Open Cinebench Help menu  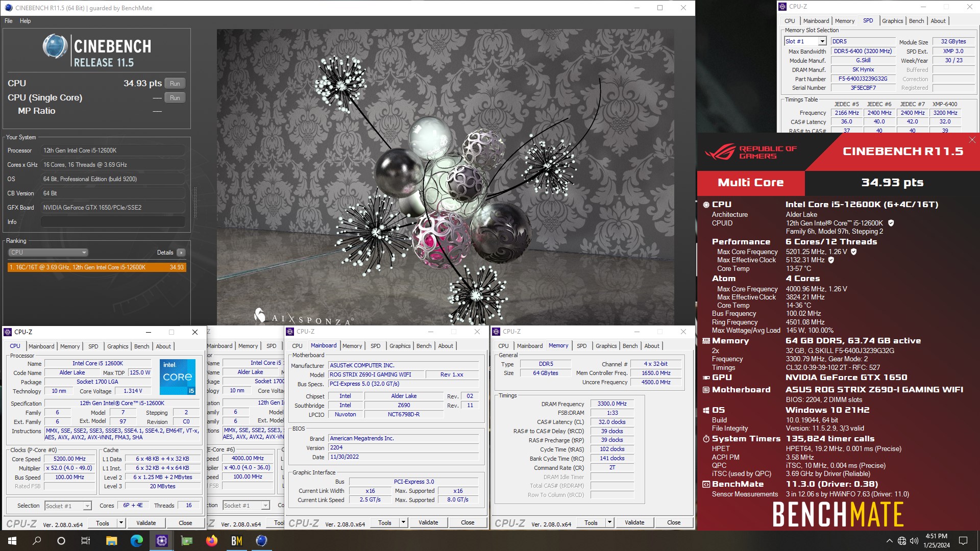pos(25,21)
